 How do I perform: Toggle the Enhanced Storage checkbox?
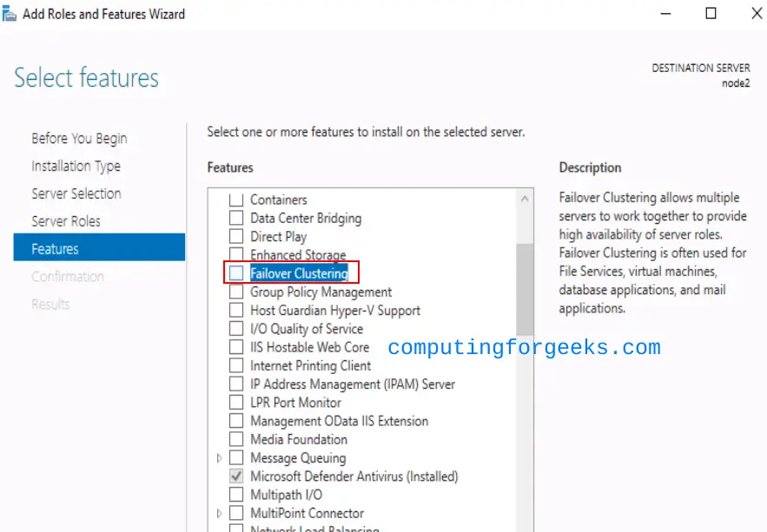point(236,254)
